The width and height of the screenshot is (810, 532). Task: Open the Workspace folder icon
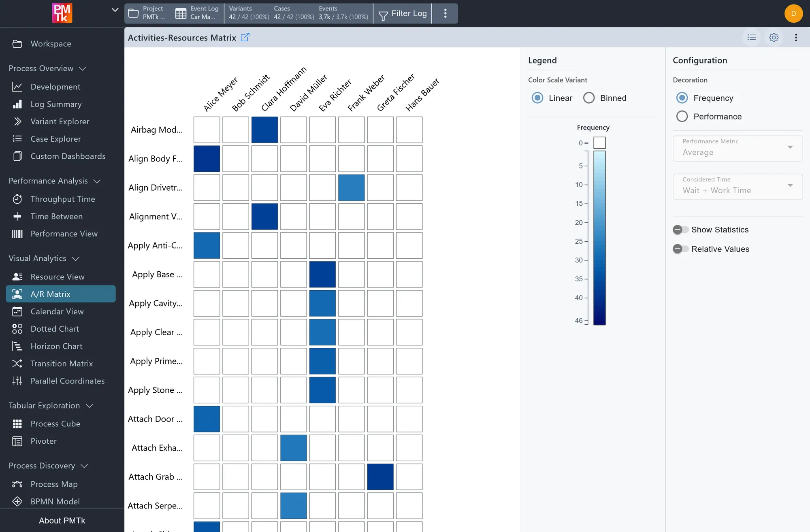(17, 44)
